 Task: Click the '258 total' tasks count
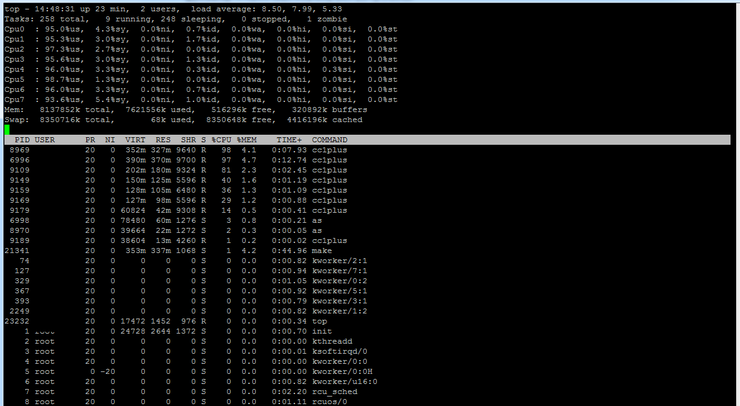(64, 19)
